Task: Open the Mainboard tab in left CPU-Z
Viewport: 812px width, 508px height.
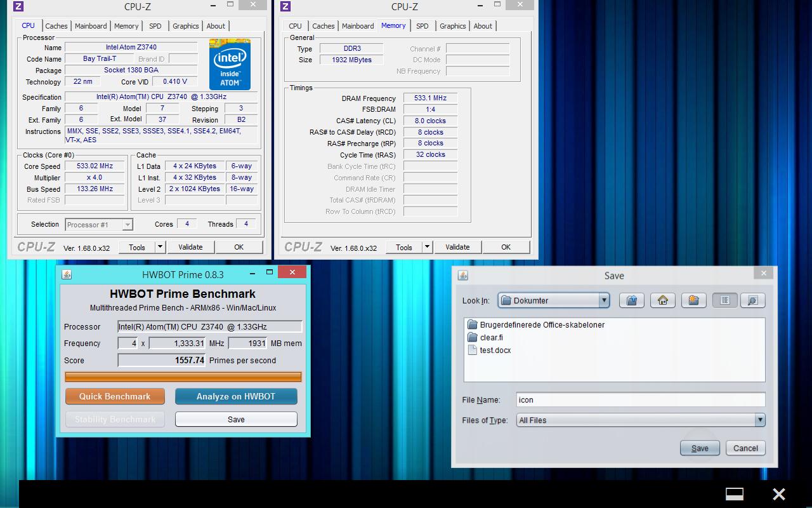Action: 91,26
